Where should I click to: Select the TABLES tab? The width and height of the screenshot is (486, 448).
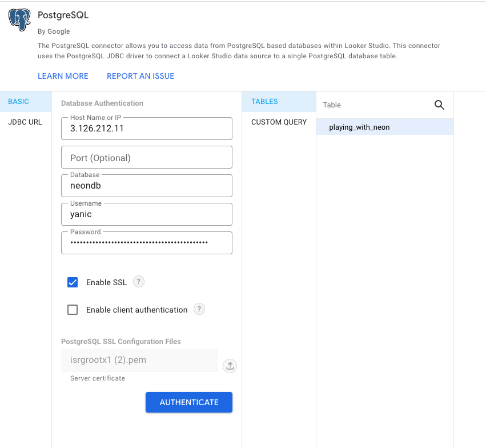coord(279,102)
